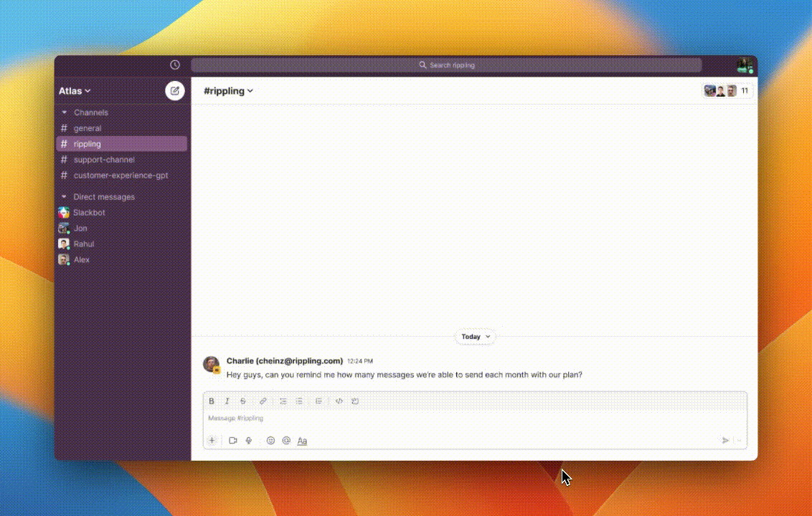View the 11 channel members
Screen dimensions: 812x516
click(x=727, y=90)
